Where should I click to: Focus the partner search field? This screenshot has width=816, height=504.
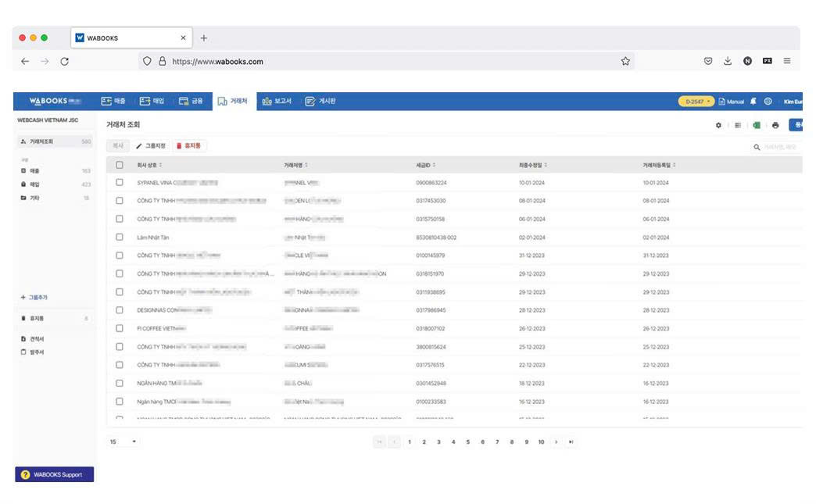pyautogui.click(x=779, y=147)
